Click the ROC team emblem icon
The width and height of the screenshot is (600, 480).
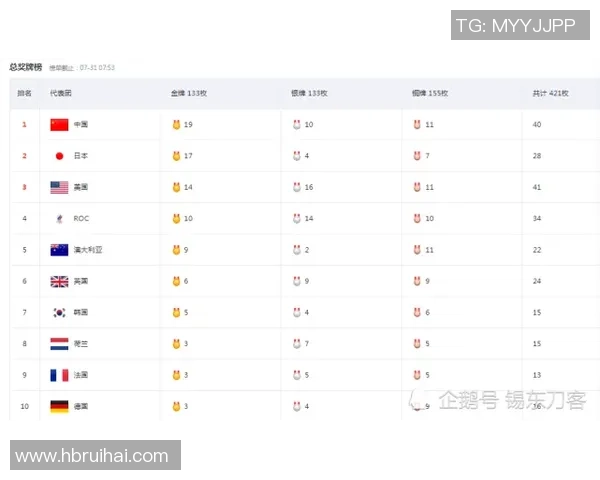pos(59,218)
